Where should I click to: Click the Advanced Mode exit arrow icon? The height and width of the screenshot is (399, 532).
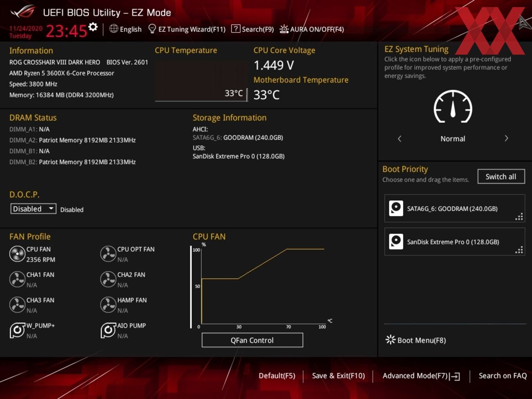click(x=455, y=376)
